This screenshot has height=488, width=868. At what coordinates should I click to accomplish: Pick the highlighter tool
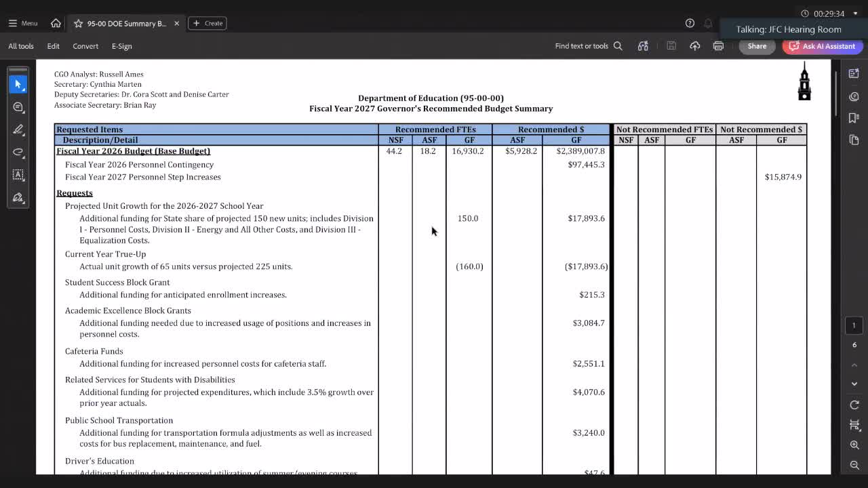pos(18,129)
